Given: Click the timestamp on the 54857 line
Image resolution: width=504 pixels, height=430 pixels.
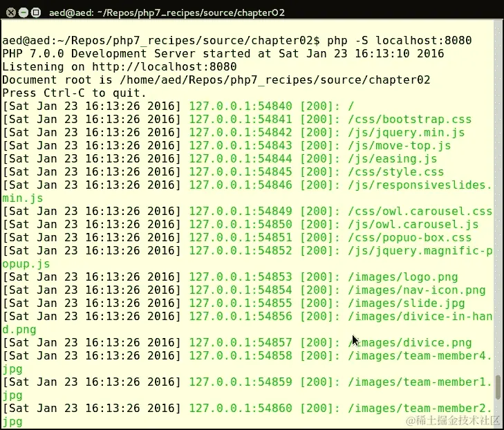Looking at the screenshot, I should 92,343.
